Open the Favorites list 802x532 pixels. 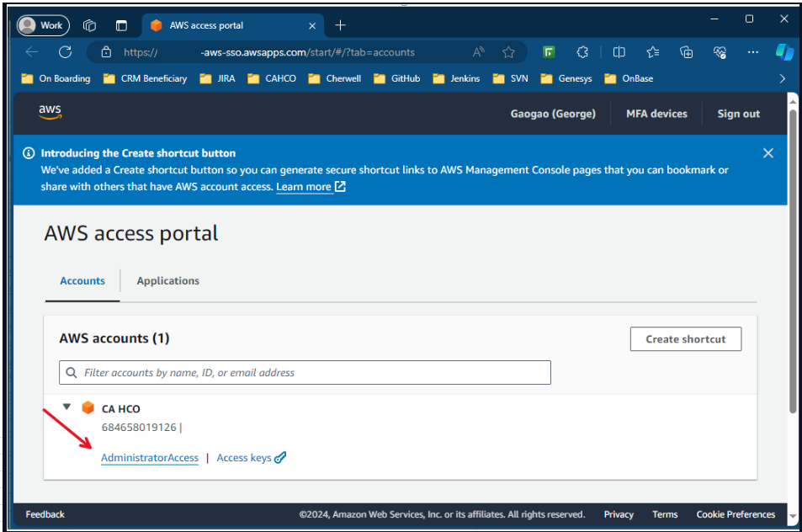pos(653,51)
